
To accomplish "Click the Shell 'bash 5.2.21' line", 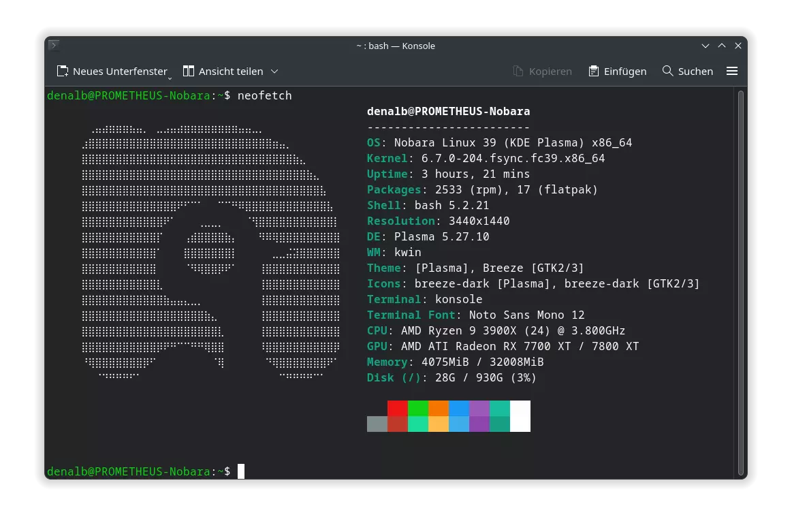I will pyautogui.click(x=428, y=205).
